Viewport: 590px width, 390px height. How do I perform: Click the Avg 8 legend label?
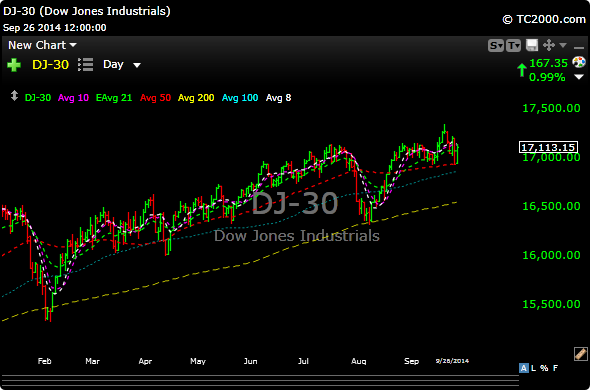tap(278, 98)
